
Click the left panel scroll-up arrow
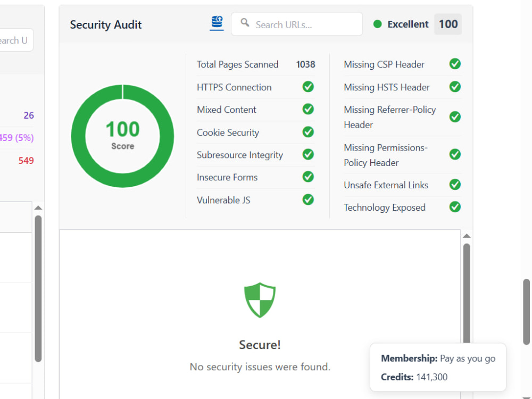38,207
